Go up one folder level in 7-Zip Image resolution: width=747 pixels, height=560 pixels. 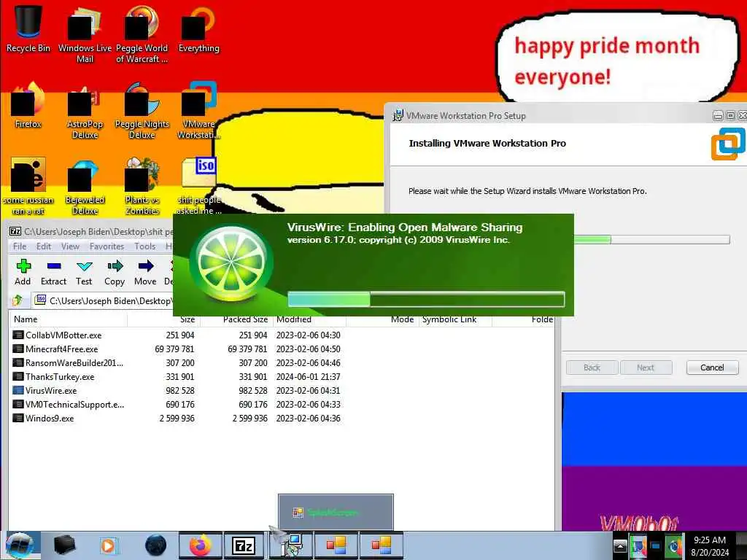click(x=18, y=300)
